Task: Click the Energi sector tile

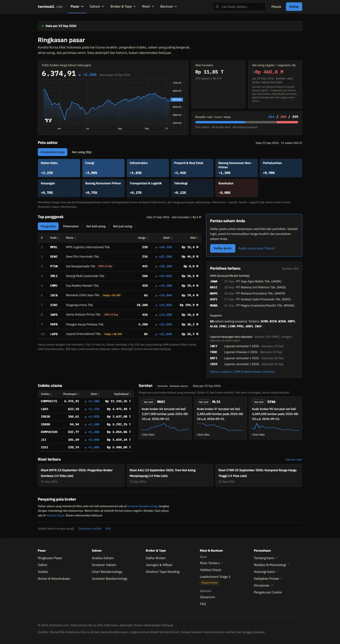Action: (103, 168)
